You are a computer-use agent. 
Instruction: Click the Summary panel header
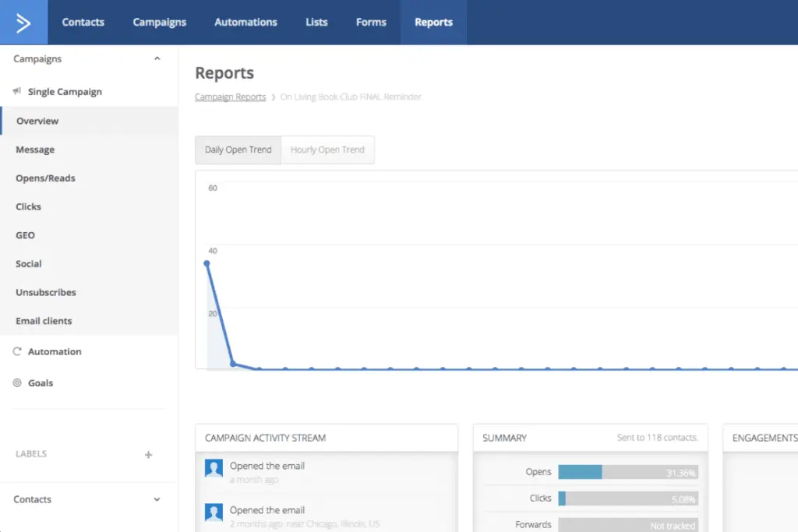tap(504, 438)
